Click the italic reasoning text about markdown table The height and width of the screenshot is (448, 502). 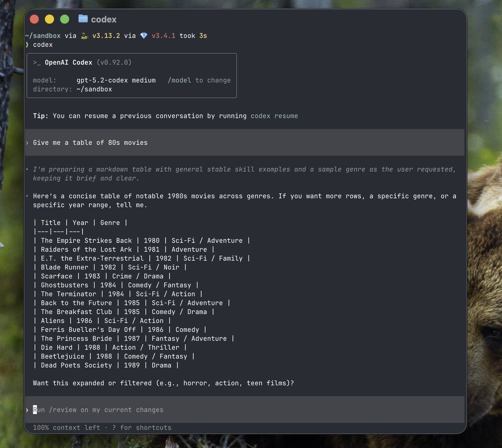(x=244, y=174)
